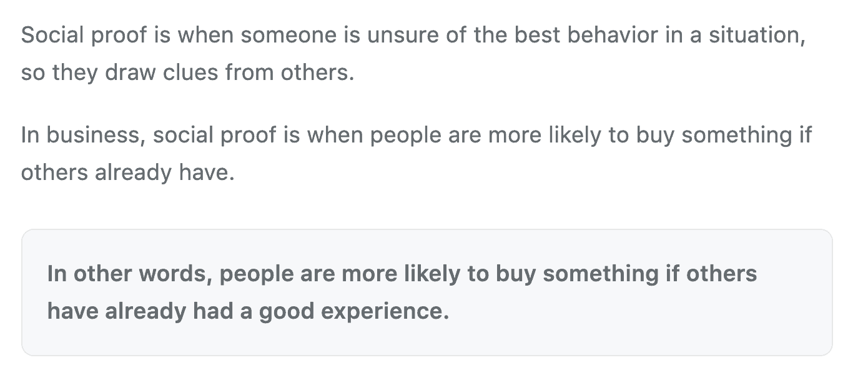Click the phrase "In business" starting the second paragraph
The height and width of the screenshot is (385, 868).
tap(83, 135)
